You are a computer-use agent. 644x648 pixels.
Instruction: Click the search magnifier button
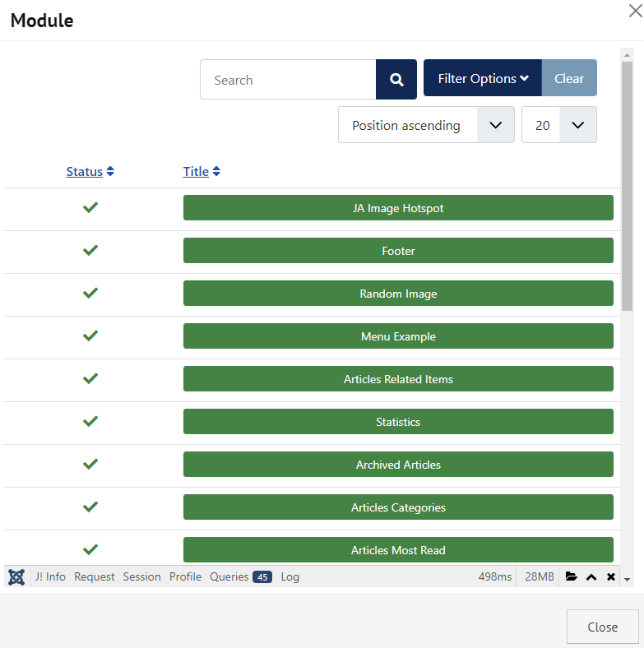coord(396,80)
